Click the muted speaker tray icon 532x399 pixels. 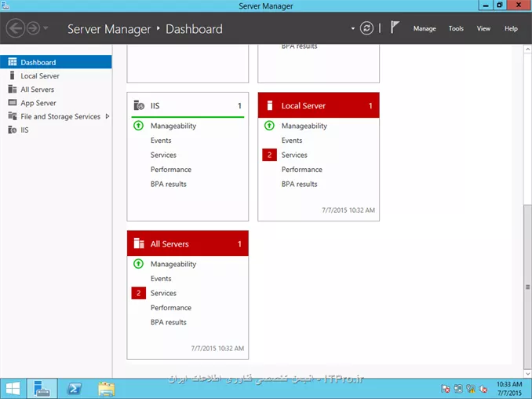483,389
